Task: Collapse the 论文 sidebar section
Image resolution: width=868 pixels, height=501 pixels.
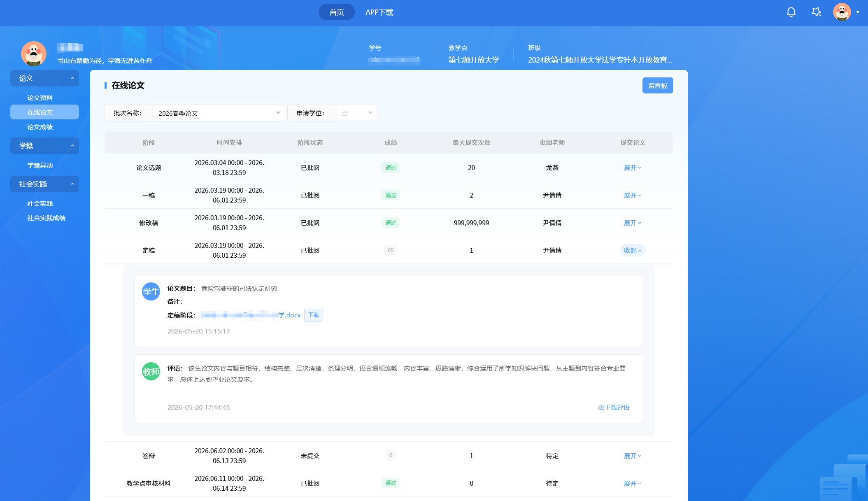Action: point(44,78)
